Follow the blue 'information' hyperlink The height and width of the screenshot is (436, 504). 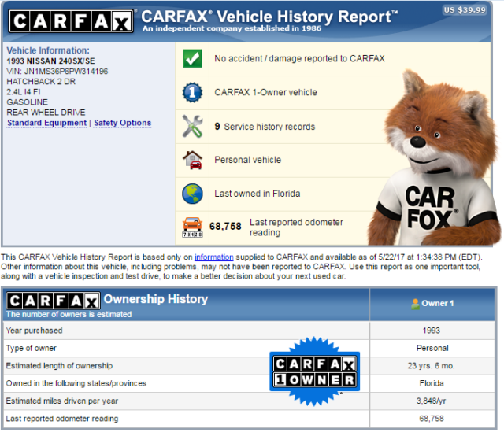[214, 257]
